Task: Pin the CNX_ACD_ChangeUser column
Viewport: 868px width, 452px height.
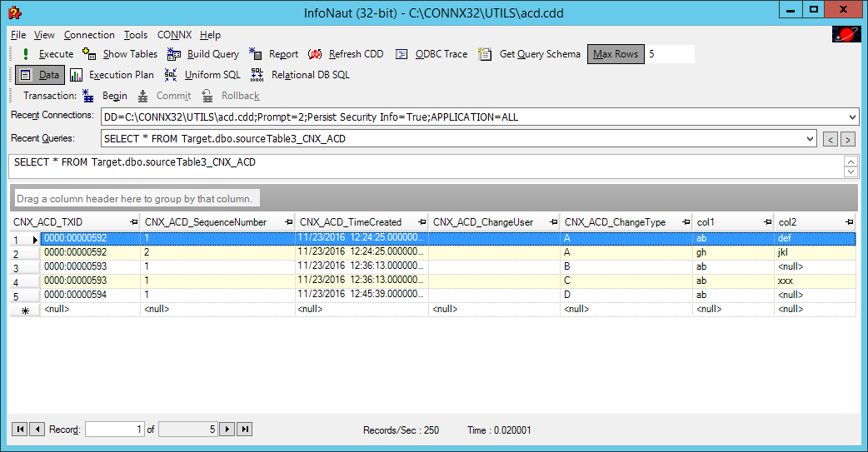Action: [x=553, y=222]
